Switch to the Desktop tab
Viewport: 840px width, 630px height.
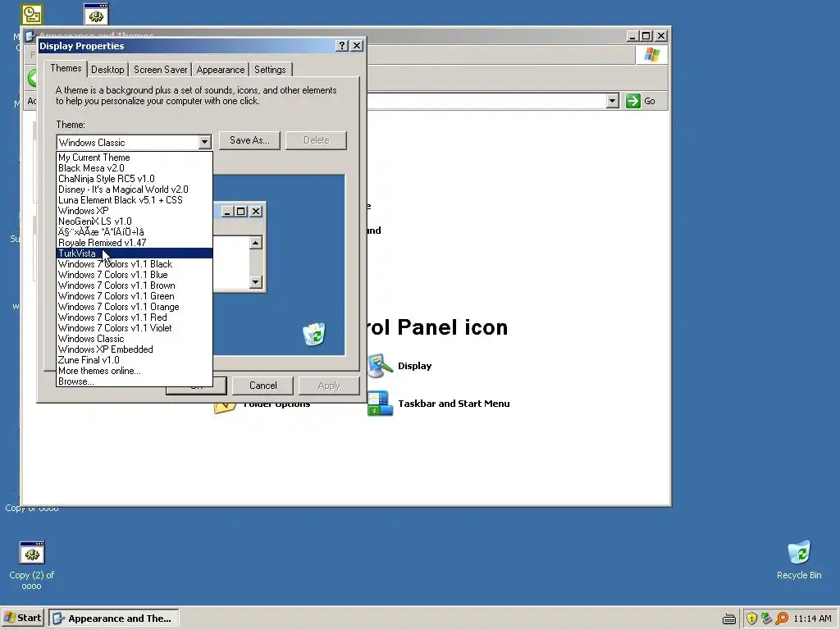pos(107,70)
